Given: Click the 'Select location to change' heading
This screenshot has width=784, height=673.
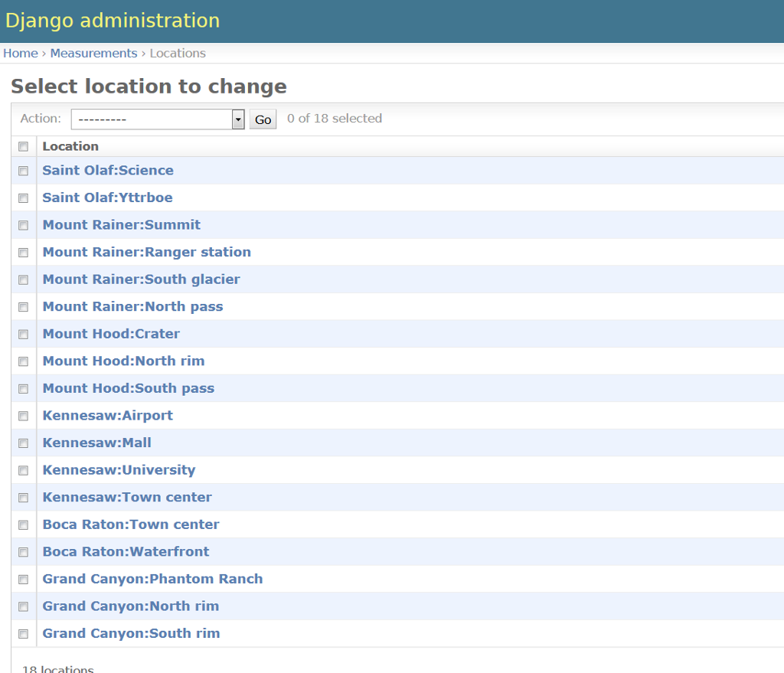Looking at the screenshot, I should (149, 87).
